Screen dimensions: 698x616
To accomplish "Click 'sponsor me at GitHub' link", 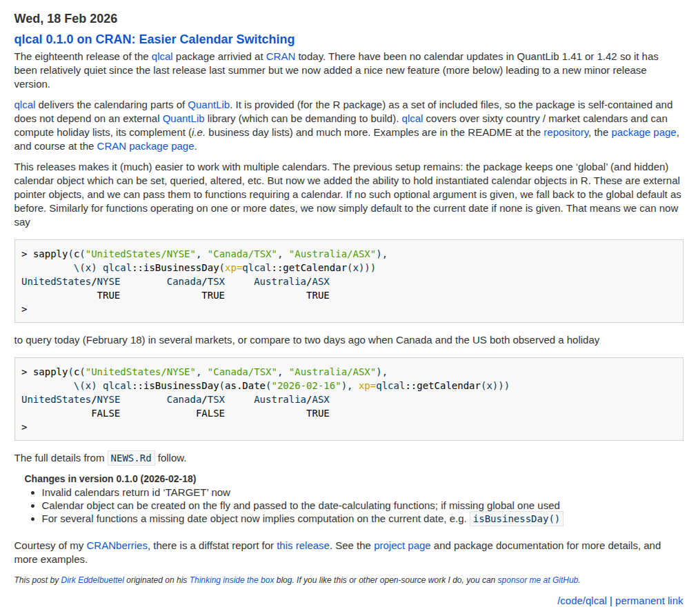I will pos(538,580).
